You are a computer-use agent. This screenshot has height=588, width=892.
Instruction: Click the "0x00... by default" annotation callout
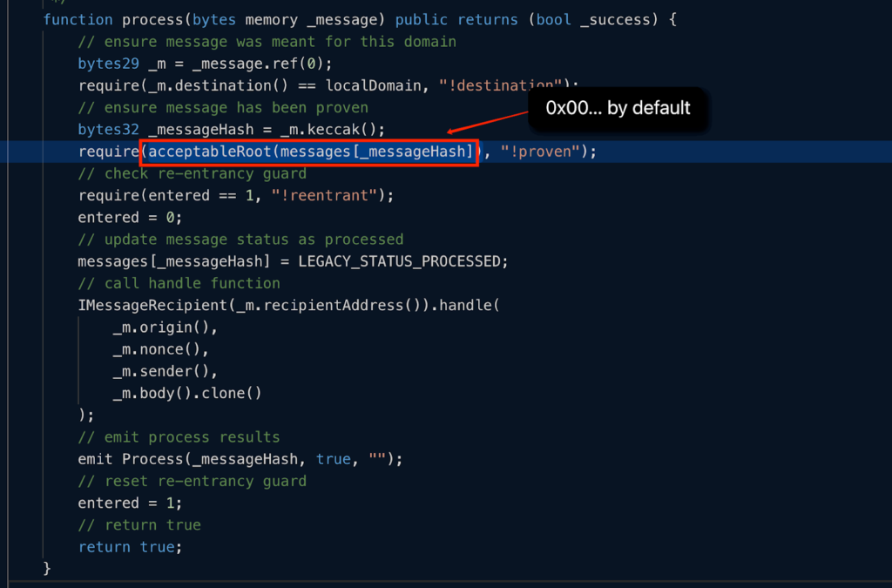(618, 108)
